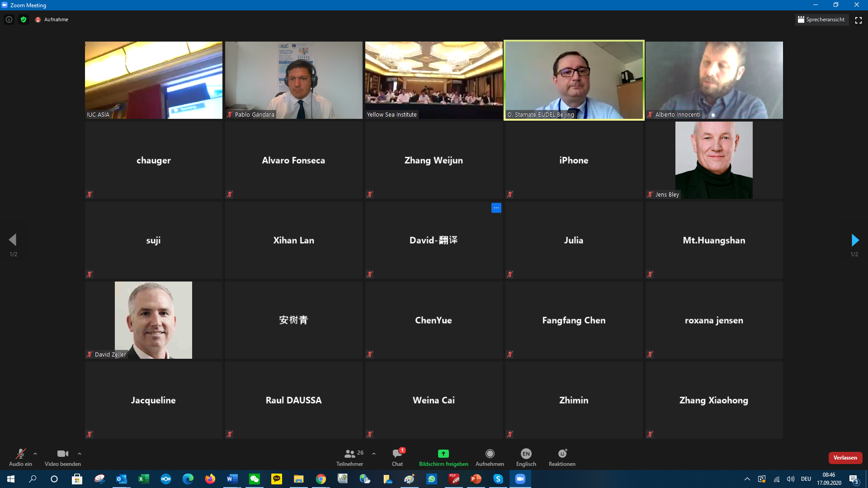Expand video options arrow next to camera
This screenshot has width=868, height=488.
click(80, 454)
